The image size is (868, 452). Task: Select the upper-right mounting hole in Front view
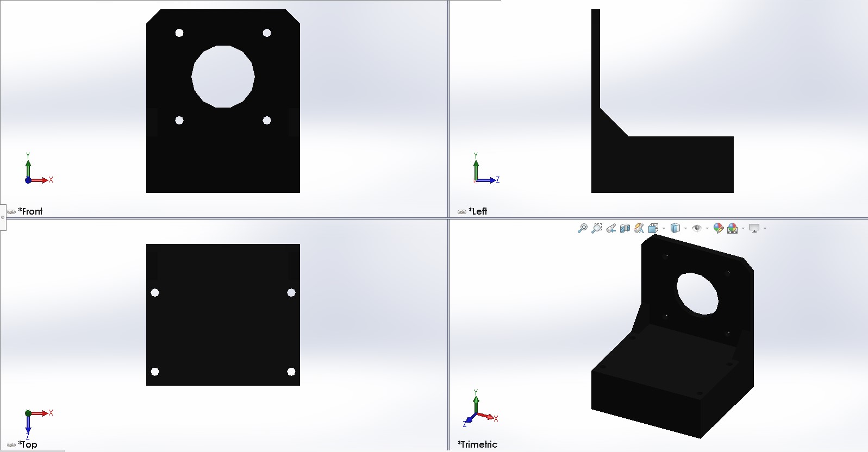(267, 33)
